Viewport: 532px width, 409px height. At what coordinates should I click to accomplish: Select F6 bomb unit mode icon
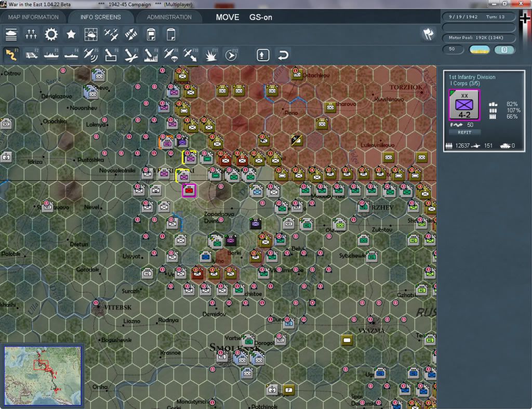[111, 55]
